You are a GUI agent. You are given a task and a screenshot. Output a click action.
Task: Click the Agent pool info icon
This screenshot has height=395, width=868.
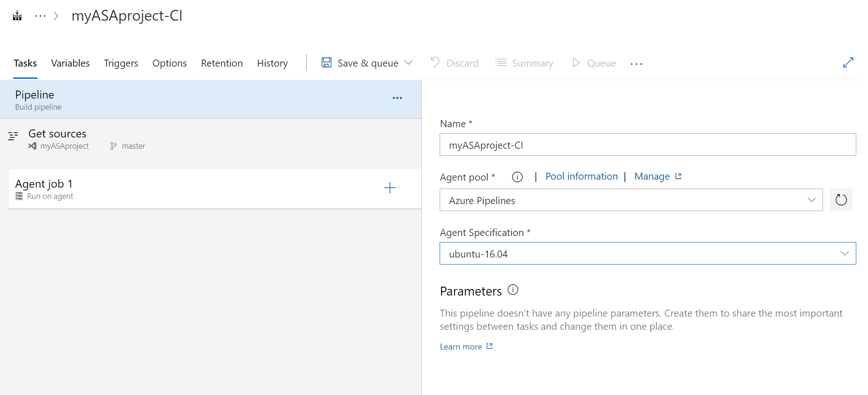(517, 177)
